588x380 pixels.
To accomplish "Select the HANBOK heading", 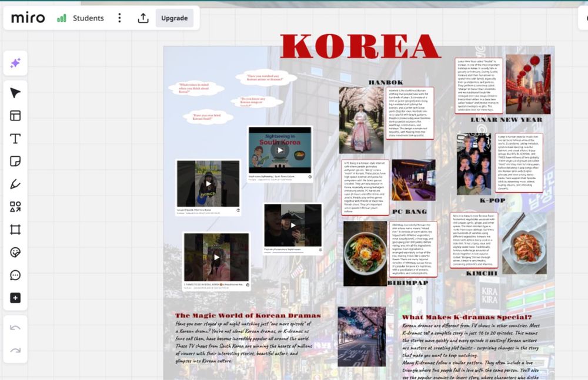I will click(x=386, y=82).
